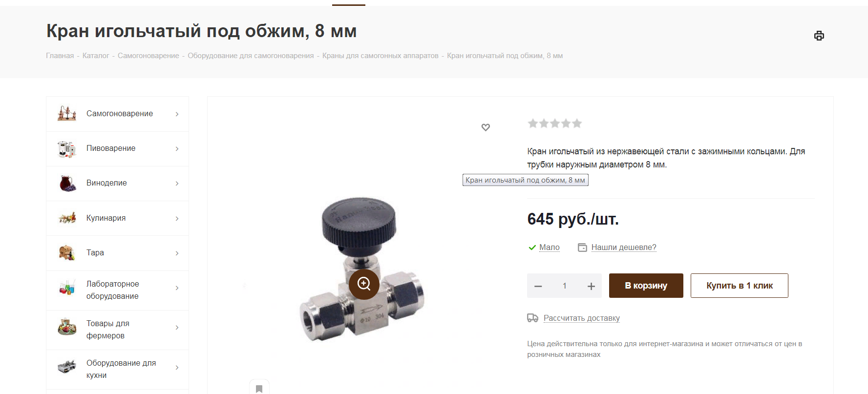868x394 pixels.
Task: Click the delivery truck icon
Action: pyautogui.click(x=532, y=318)
